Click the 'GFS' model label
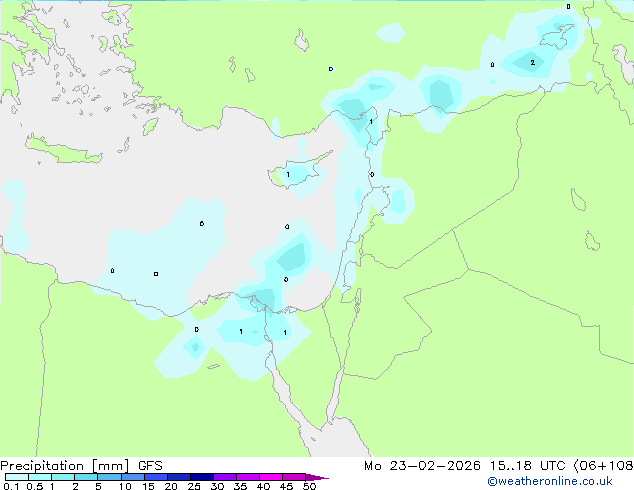634x490 pixels. tap(150, 466)
